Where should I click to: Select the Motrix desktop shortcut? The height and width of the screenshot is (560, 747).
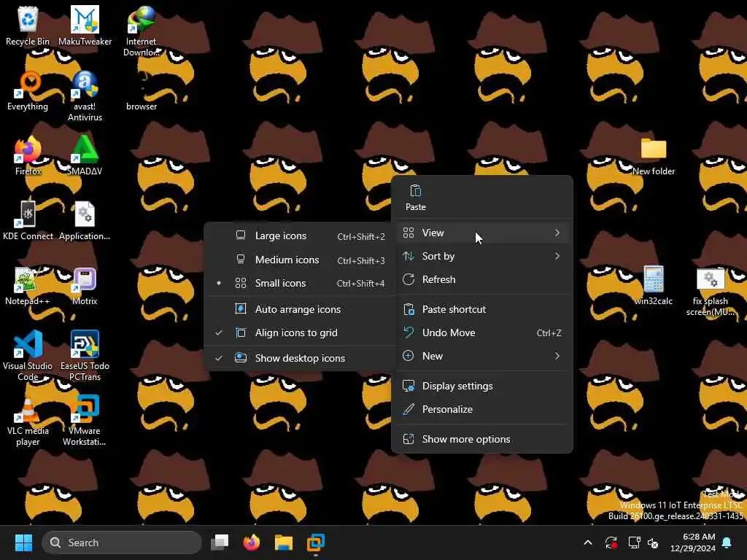coord(85,286)
